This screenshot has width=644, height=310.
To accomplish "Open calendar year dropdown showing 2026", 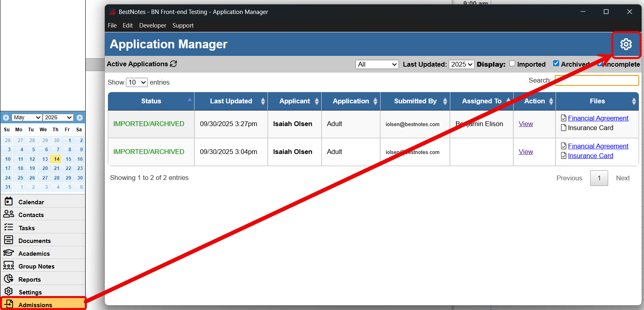I will point(58,117).
